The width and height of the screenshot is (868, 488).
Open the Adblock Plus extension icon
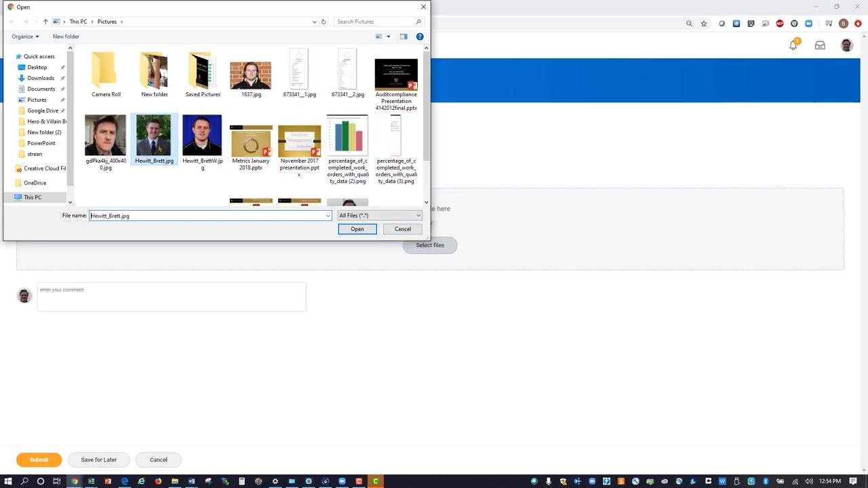780,24
